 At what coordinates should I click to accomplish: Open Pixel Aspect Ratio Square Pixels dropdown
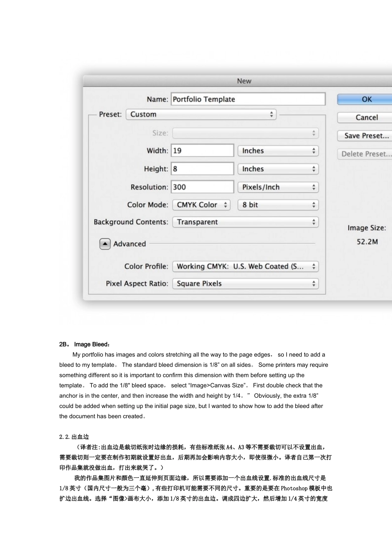[x=246, y=284]
